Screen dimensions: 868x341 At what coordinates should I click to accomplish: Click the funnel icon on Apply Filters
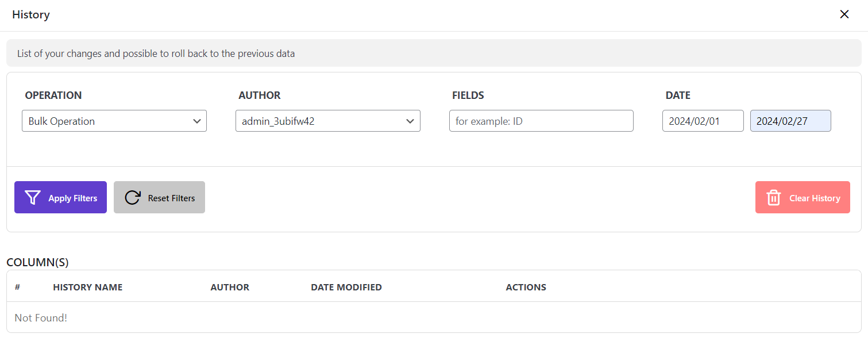click(33, 198)
